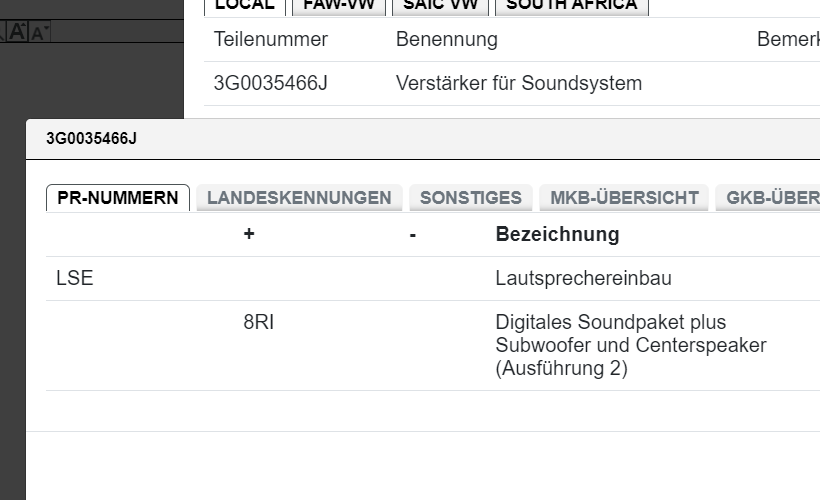Viewport: 820px width, 500px height.
Task: Click the 8RI PR number
Action: coord(258,323)
